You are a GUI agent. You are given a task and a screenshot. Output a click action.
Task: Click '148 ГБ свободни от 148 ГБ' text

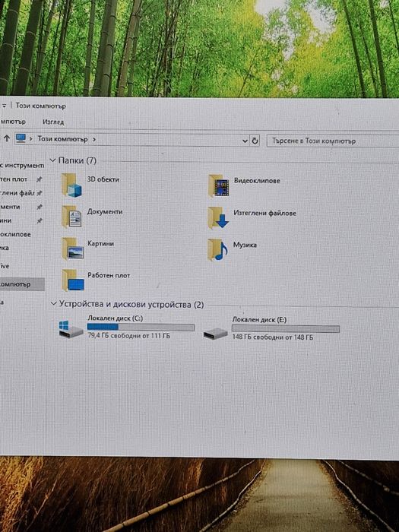pos(272,337)
